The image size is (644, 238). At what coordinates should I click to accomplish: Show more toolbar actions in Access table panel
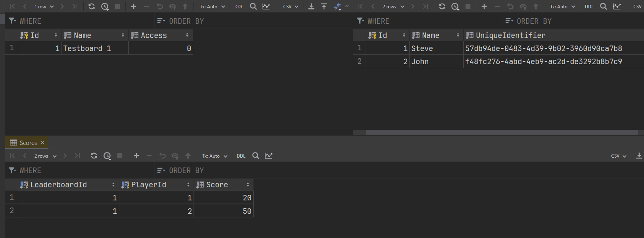tap(347, 6)
